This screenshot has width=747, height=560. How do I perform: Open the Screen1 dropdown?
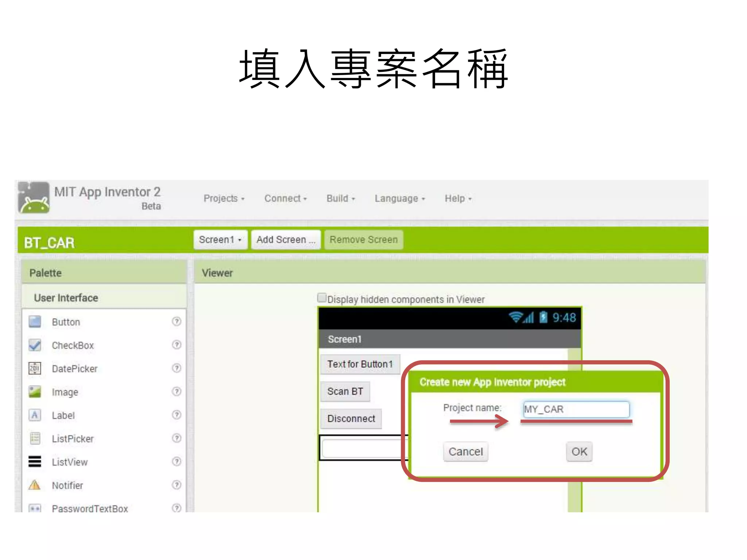(220, 240)
